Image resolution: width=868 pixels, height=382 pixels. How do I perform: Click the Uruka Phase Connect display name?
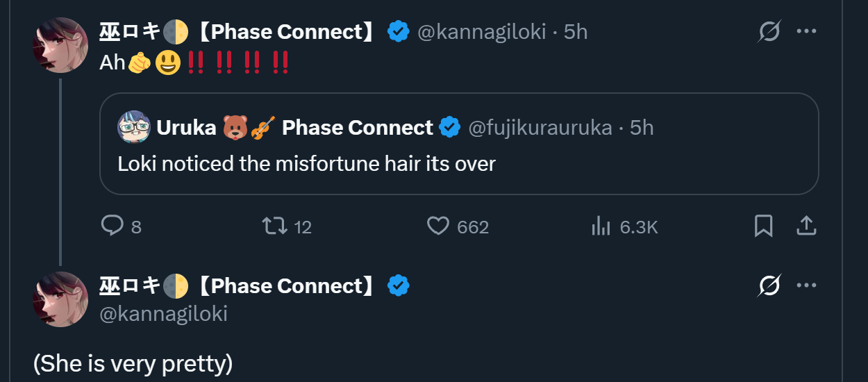click(x=294, y=128)
